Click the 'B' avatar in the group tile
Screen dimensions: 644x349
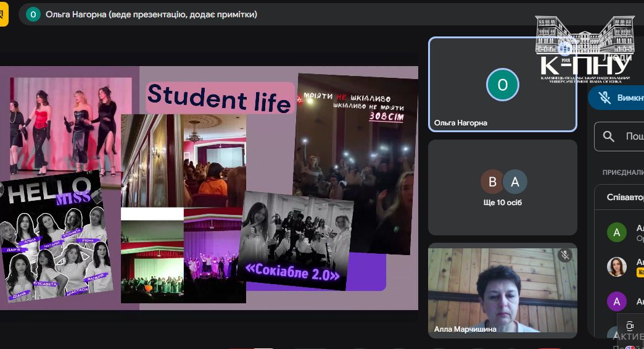tap(493, 182)
